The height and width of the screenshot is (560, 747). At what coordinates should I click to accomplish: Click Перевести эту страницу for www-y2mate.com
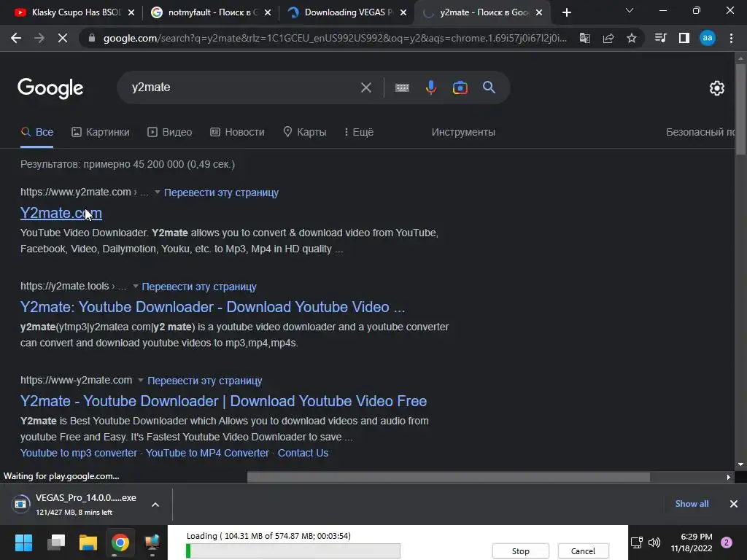(x=205, y=381)
